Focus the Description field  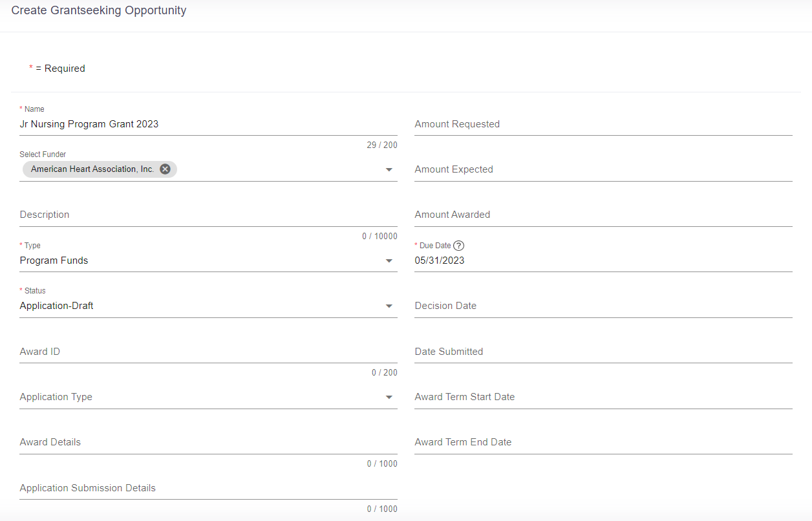(x=208, y=215)
